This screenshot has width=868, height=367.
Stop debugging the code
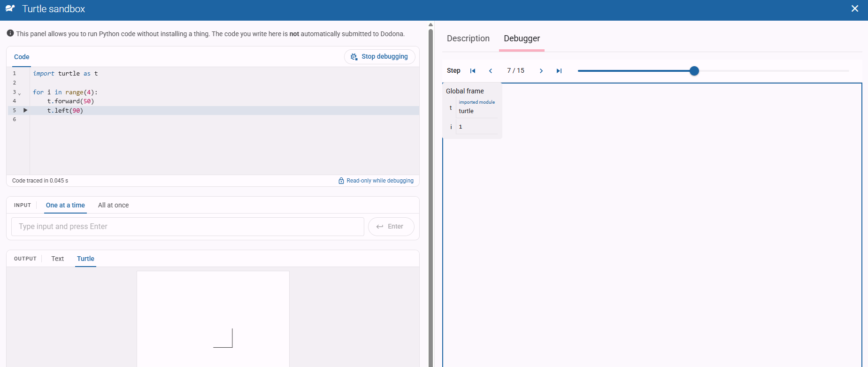[379, 57]
